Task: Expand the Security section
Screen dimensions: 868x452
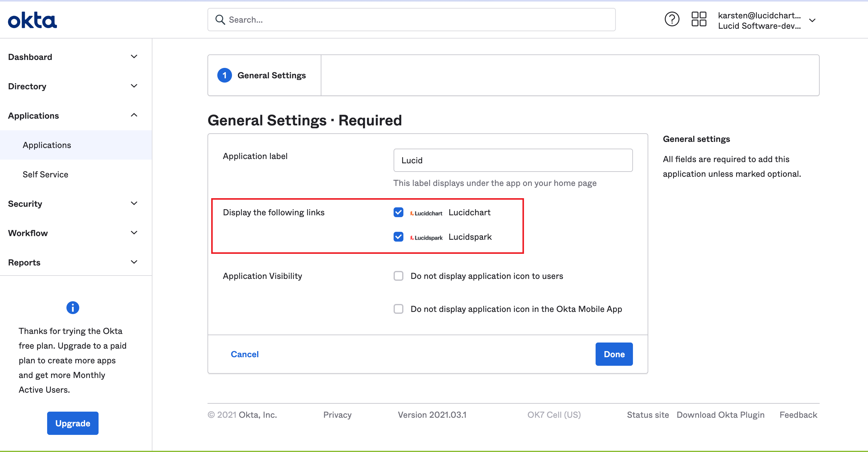Action: point(25,203)
